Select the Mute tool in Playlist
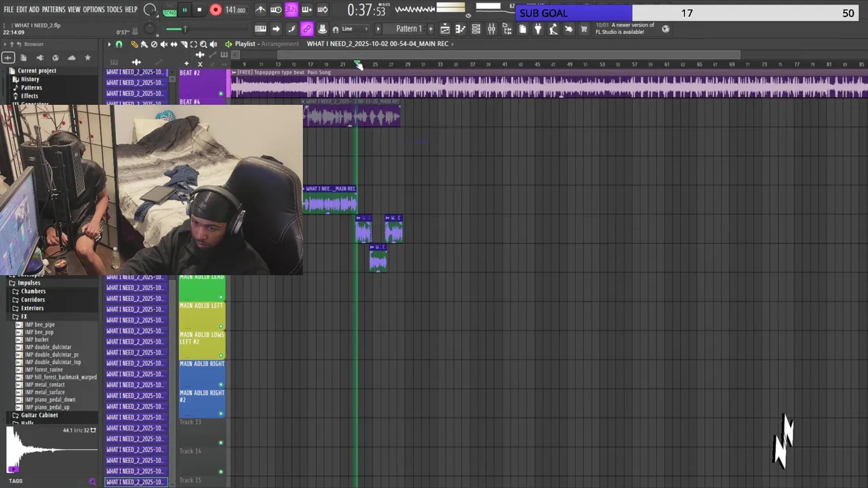This screenshot has width=868, height=488. pyautogui.click(x=163, y=44)
